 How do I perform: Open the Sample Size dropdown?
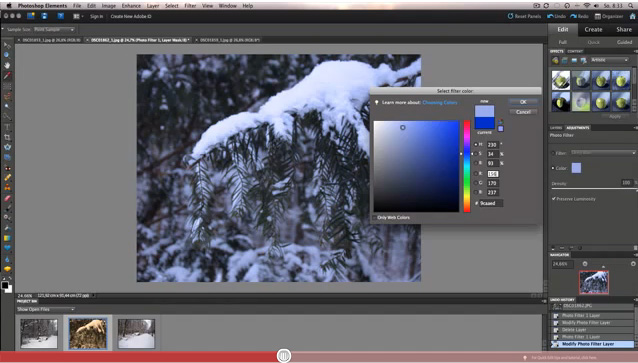click(54, 29)
